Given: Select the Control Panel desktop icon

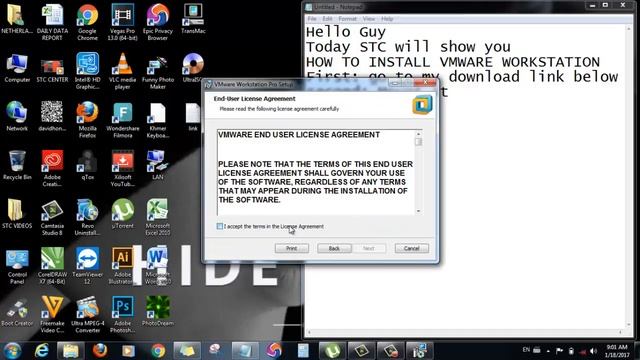Looking at the screenshot, I should click(17, 266).
